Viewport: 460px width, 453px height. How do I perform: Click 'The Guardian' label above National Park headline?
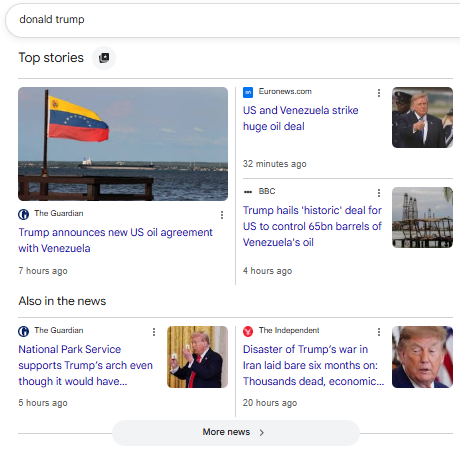[x=59, y=330]
